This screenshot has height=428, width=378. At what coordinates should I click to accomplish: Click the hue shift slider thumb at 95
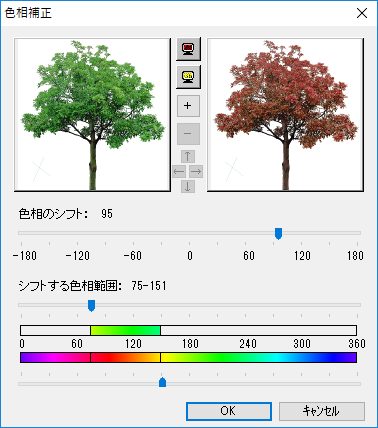coord(278,234)
